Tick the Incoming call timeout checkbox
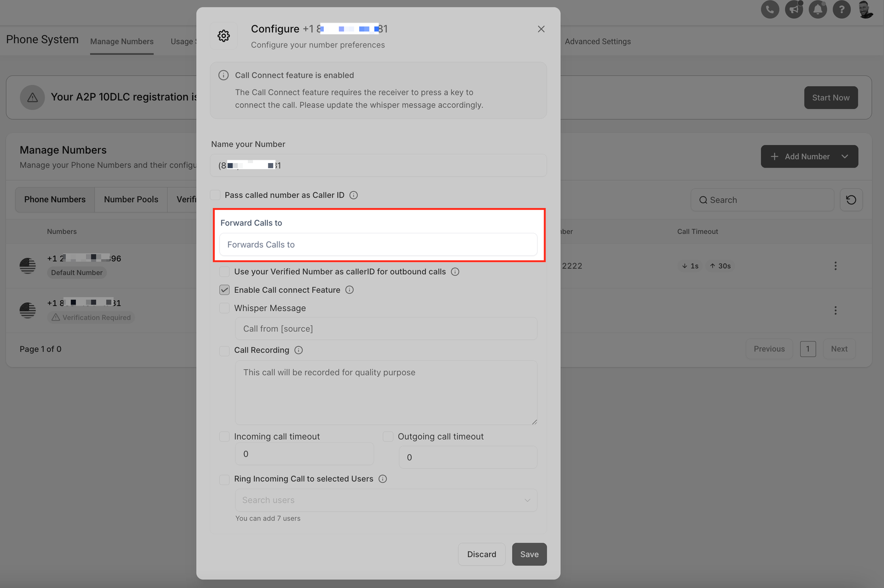The width and height of the screenshot is (884, 588). [224, 437]
